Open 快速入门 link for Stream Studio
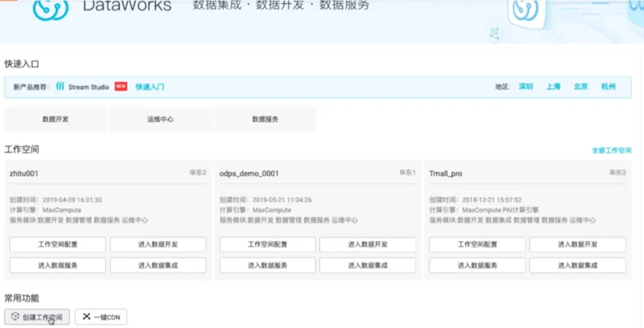This screenshot has width=644, height=328. [x=150, y=86]
